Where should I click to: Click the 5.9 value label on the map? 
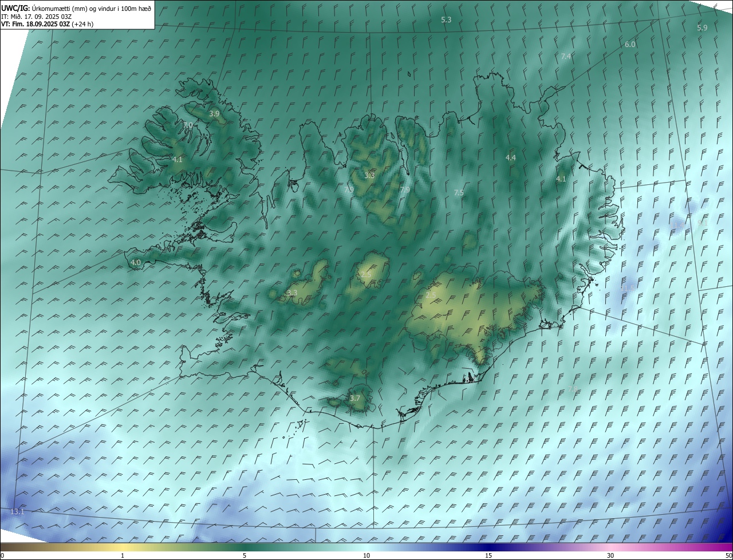point(702,28)
